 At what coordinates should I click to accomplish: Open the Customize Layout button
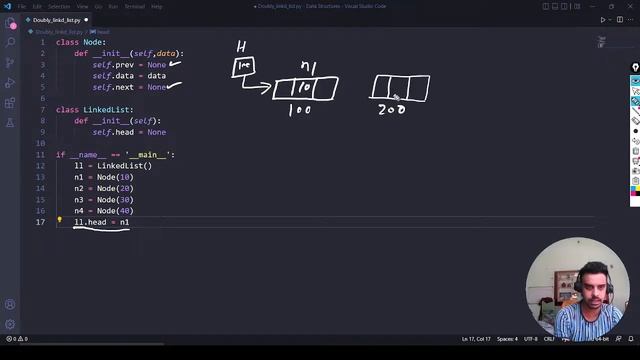[x=576, y=6]
